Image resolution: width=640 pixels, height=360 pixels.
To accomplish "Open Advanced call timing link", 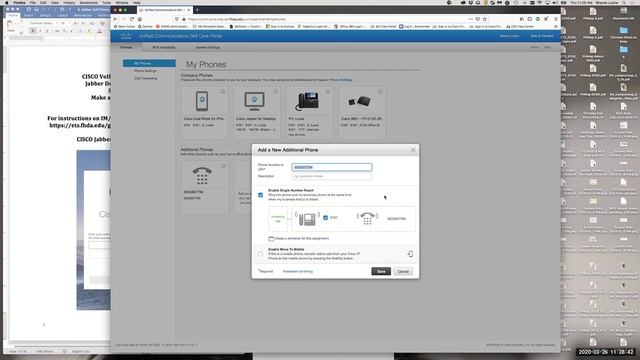I will pyautogui.click(x=298, y=271).
